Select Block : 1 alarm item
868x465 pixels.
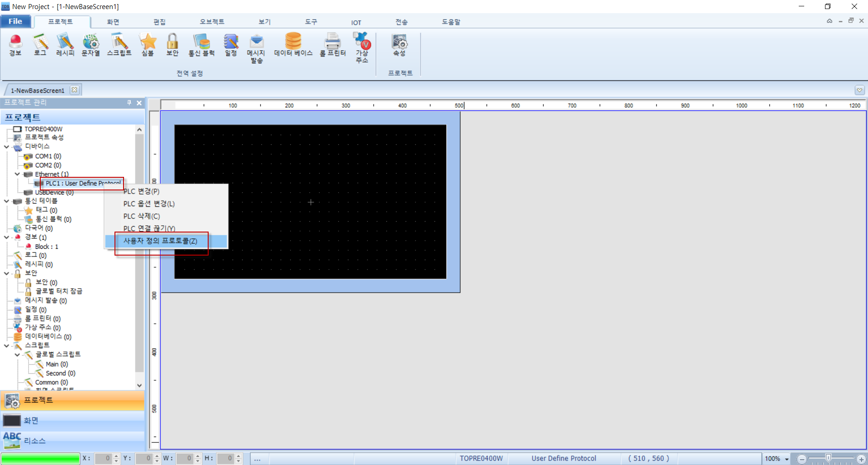point(47,247)
